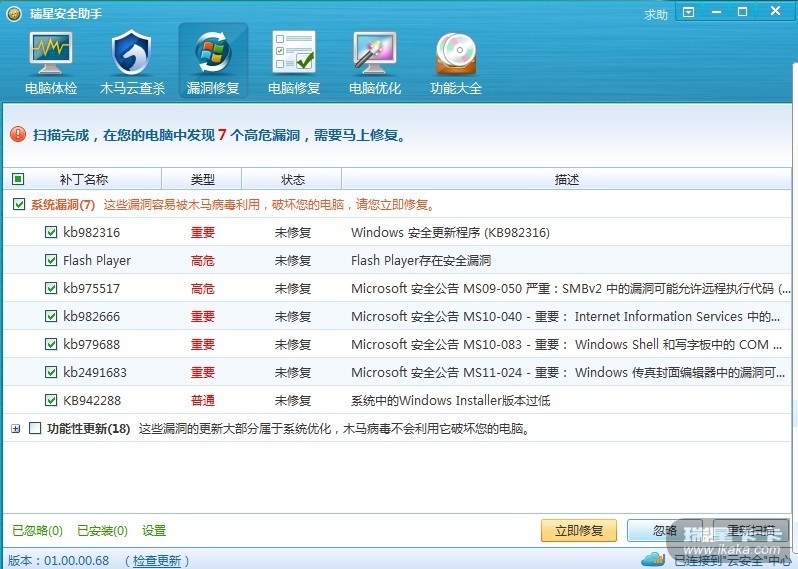This screenshot has height=569, width=798.
Task: Click the 检查更新 link
Action: click(x=157, y=561)
